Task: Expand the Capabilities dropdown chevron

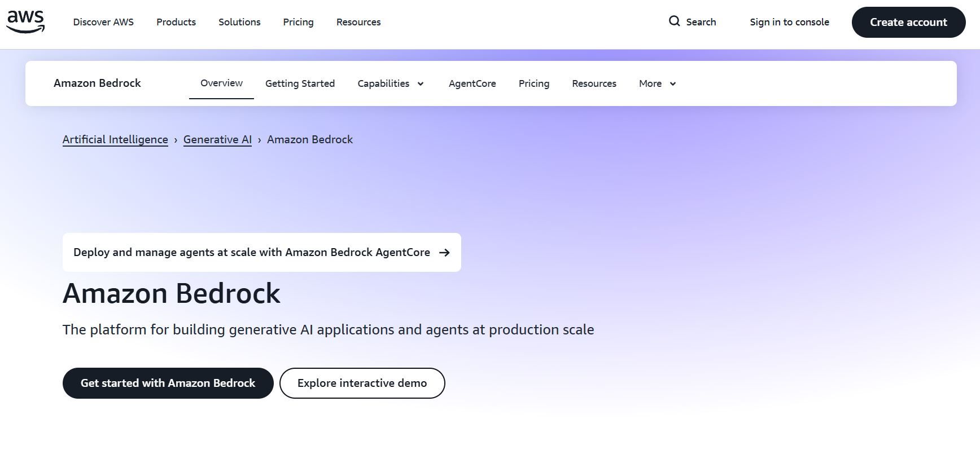Action: pyautogui.click(x=421, y=84)
